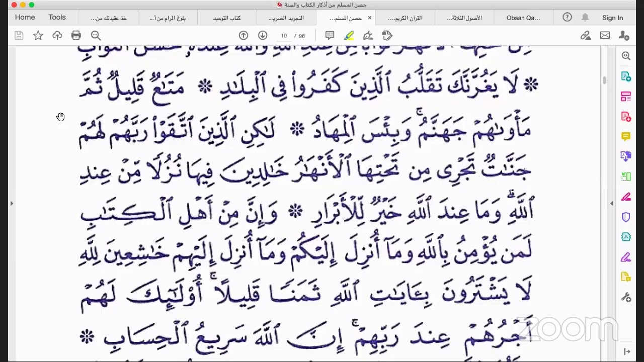Open Organize Pages in the right pane
The height and width of the screenshot is (362, 644).
tap(626, 176)
